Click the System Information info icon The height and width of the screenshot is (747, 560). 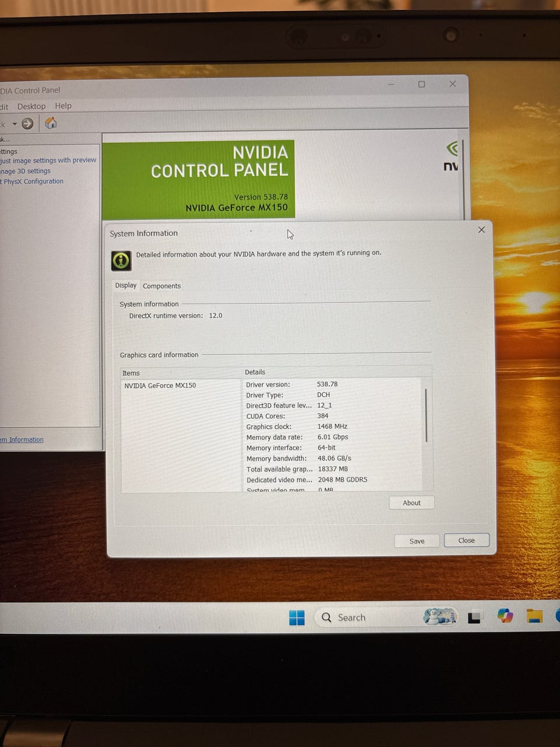(x=121, y=260)
